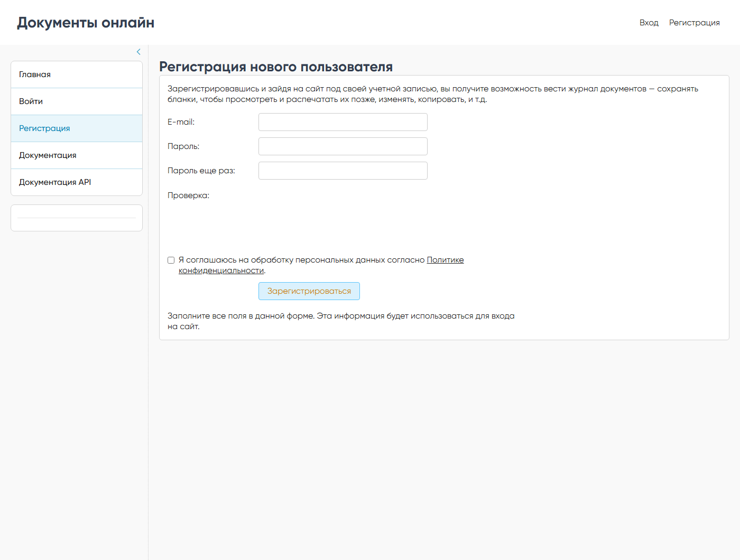
Task: Open Документация in the sidebar
Action: [77, 155]
